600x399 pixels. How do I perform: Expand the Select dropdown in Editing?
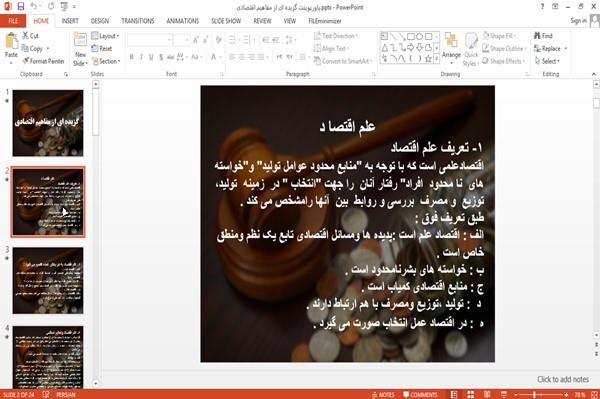point(547,61)
